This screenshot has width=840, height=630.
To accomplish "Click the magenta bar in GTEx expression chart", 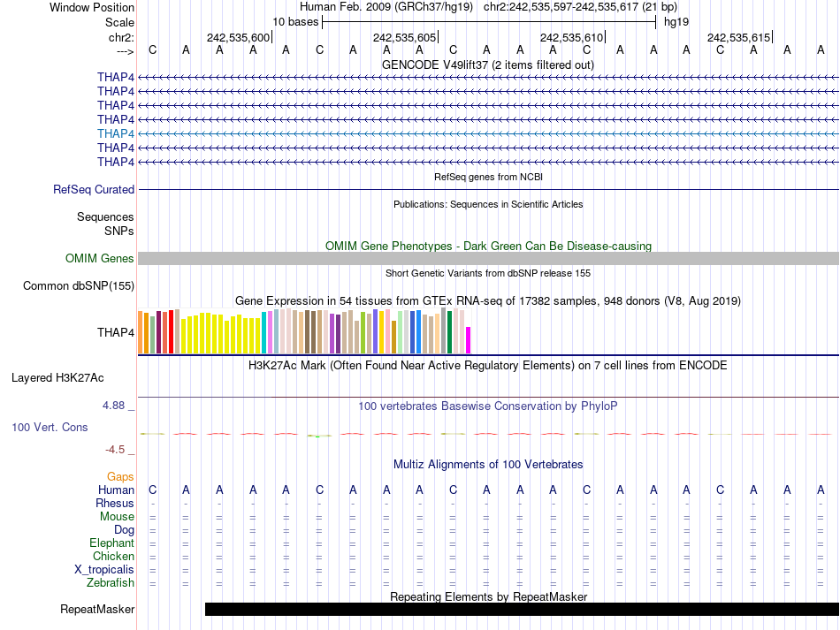I will point(469,339).
